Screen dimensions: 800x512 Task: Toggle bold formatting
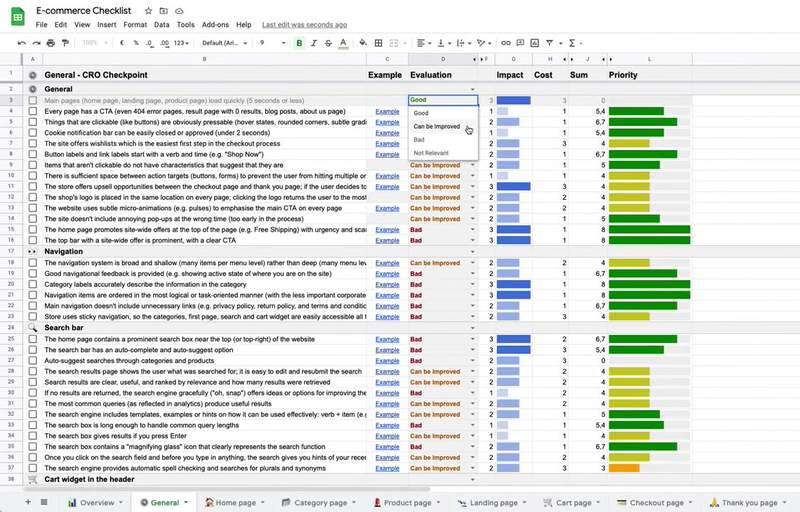point(299,43)
